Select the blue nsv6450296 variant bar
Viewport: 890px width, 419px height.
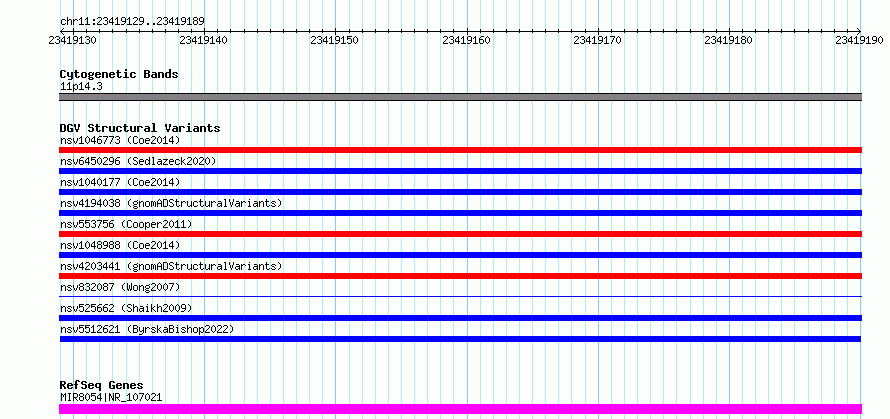pyautogui.click(x=460, y=171)
